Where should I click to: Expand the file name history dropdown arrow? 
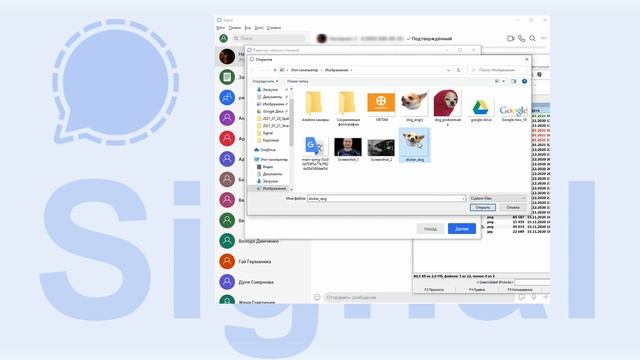[x=463, y=198]
